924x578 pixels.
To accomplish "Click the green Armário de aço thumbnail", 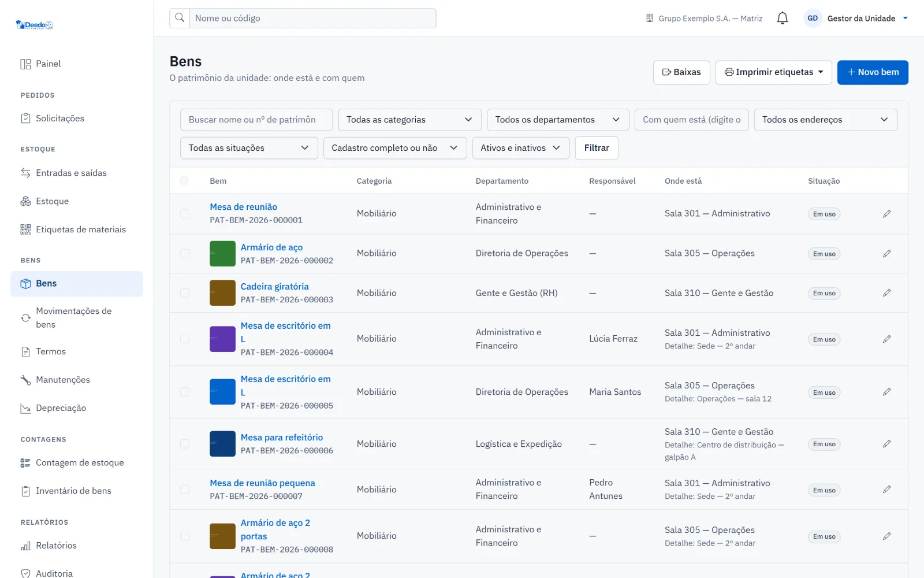I will pyautogui.click(x=222, y=254).
